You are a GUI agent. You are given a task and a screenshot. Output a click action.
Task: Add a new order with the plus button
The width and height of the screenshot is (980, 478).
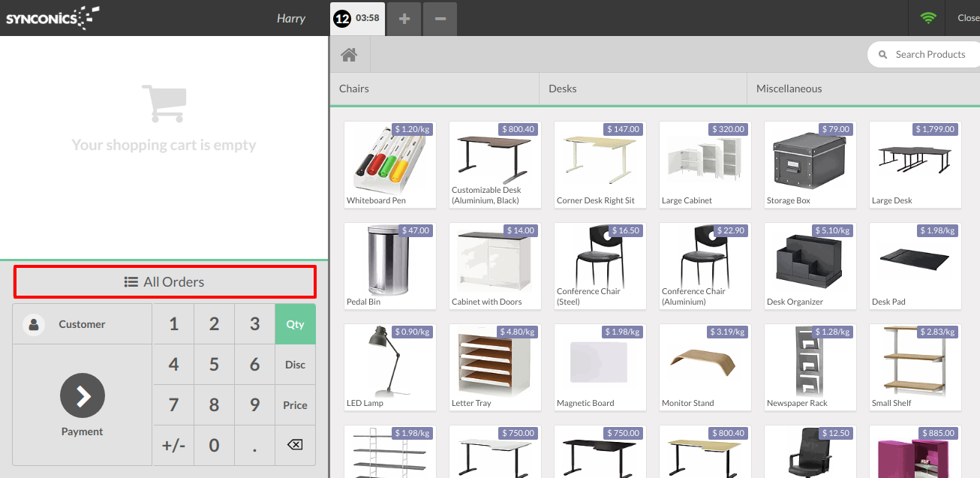404,18
